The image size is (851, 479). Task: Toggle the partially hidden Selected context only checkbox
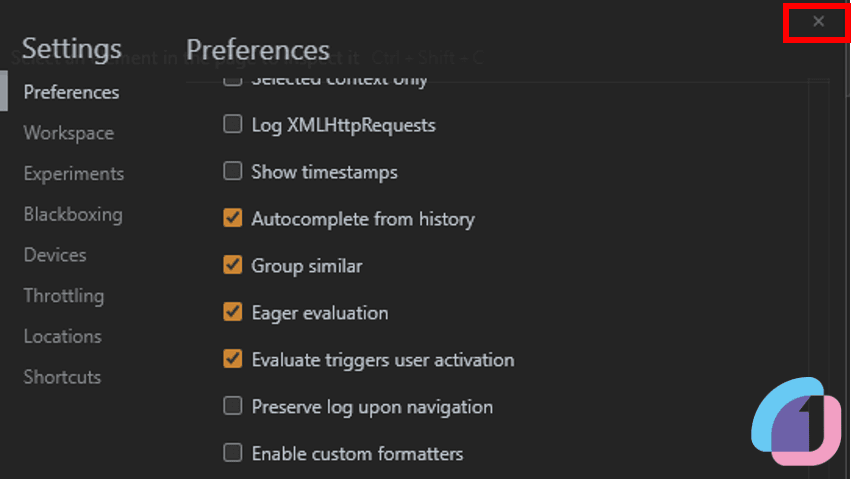click(233, 81)
